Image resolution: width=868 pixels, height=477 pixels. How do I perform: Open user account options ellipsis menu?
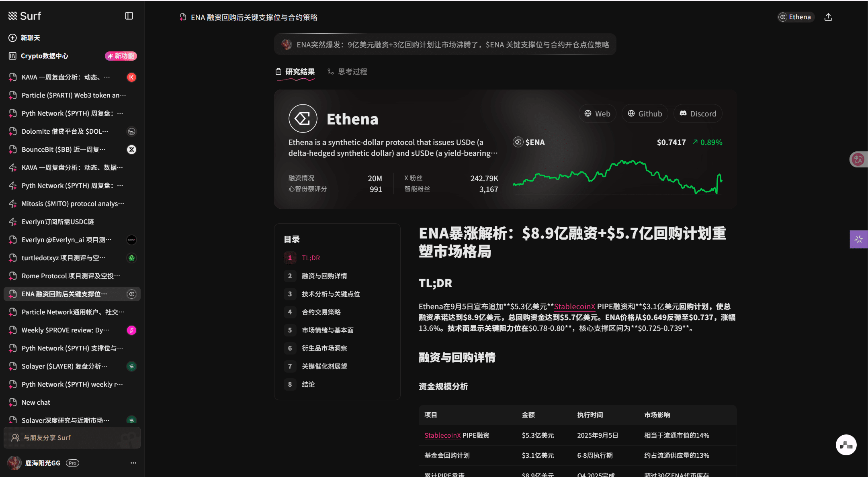[133, 463]
